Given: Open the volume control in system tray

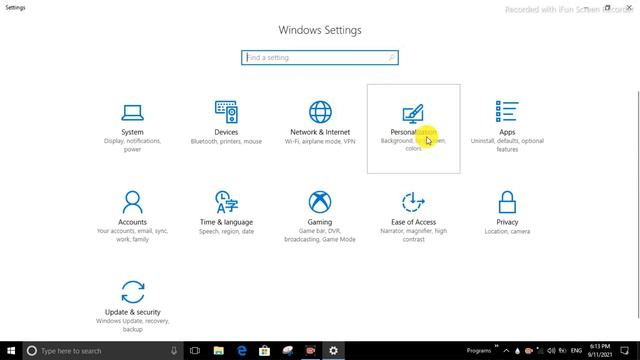Looking at the screenshot, I should (551, 351).
